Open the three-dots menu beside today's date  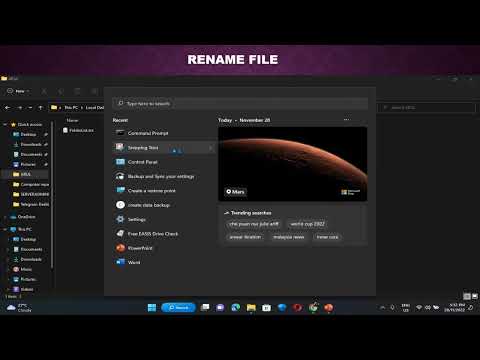tap(347, 119)
